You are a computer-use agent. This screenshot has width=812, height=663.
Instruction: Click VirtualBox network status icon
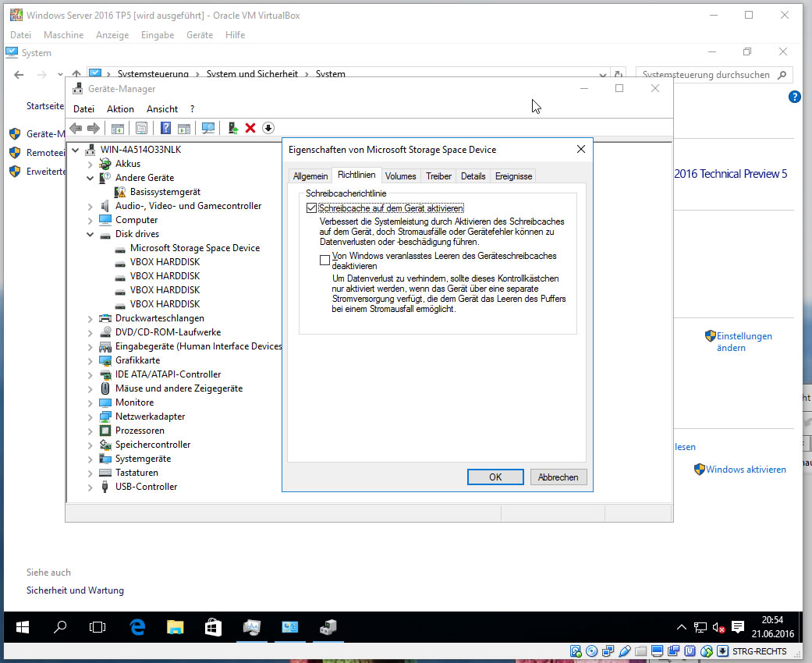608,651
